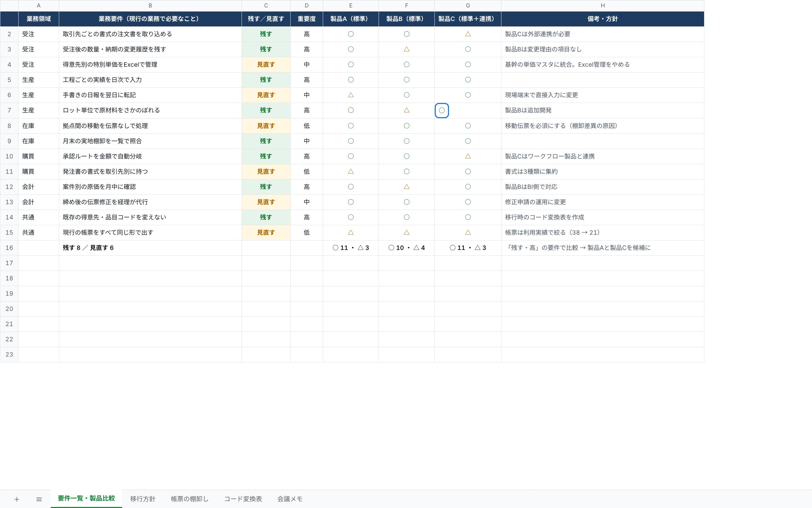
Task: Click the green 残す cell in row 2
Action: (x=266, y=34)
